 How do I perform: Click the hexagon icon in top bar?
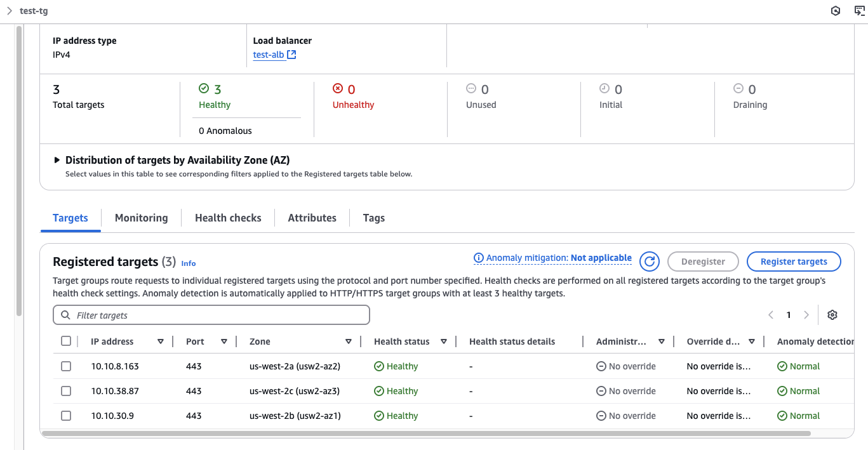(836, 11)
